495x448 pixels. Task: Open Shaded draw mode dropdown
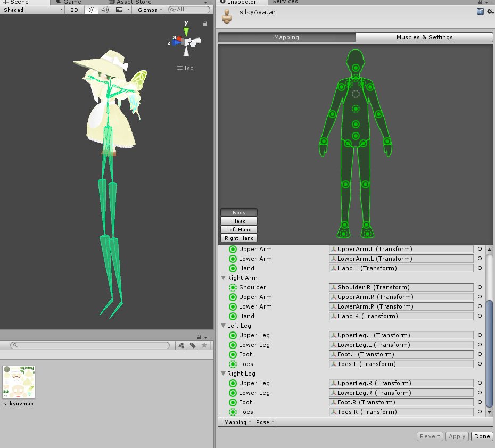[33, 10]
